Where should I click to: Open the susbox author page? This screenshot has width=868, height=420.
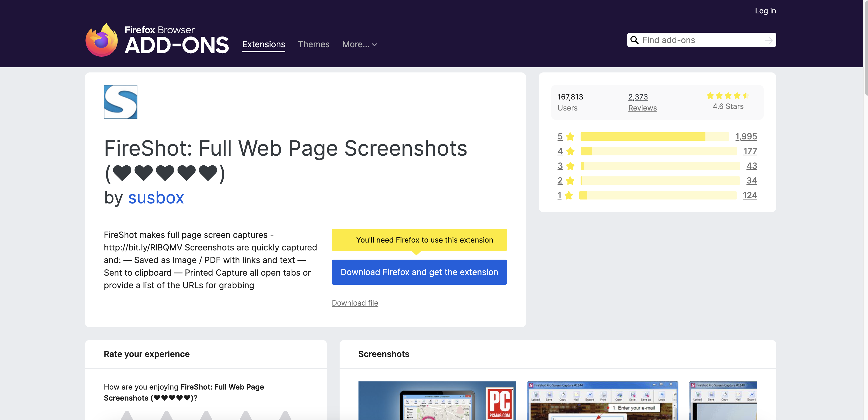tap(156, 198)
